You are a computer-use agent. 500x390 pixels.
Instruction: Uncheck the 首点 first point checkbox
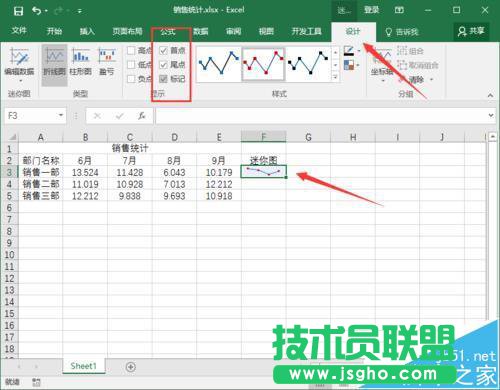tap(163, 51)
